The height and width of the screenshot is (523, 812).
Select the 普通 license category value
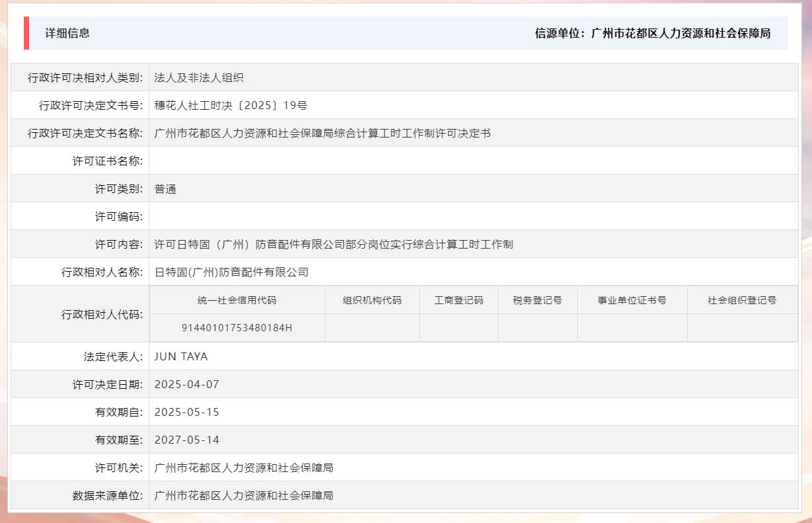pyautogui.click(x=165, y=188)
